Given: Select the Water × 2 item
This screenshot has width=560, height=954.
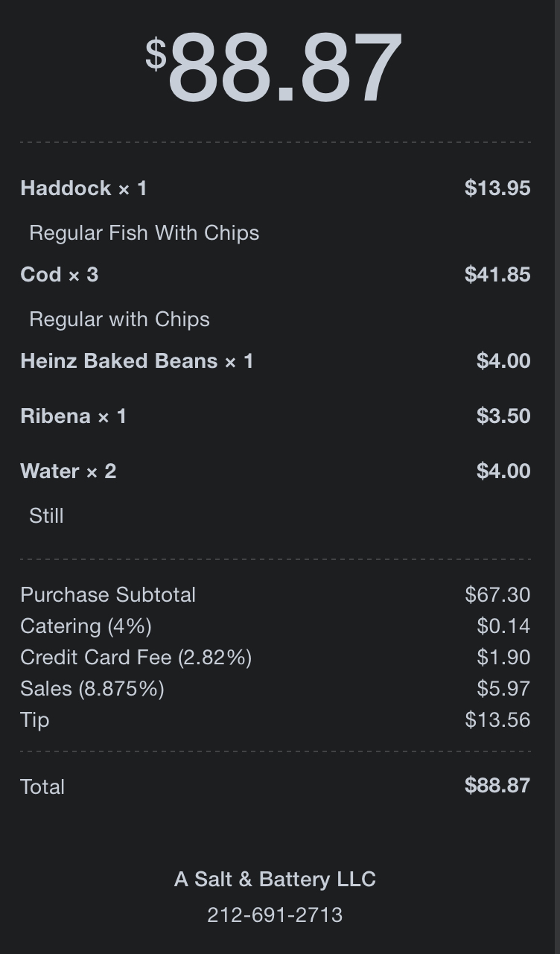Looking at the screenshot, I should (68, 471).
